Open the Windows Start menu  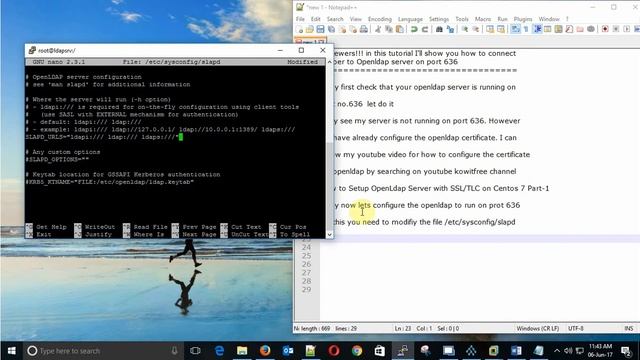(x=11, y=351)
